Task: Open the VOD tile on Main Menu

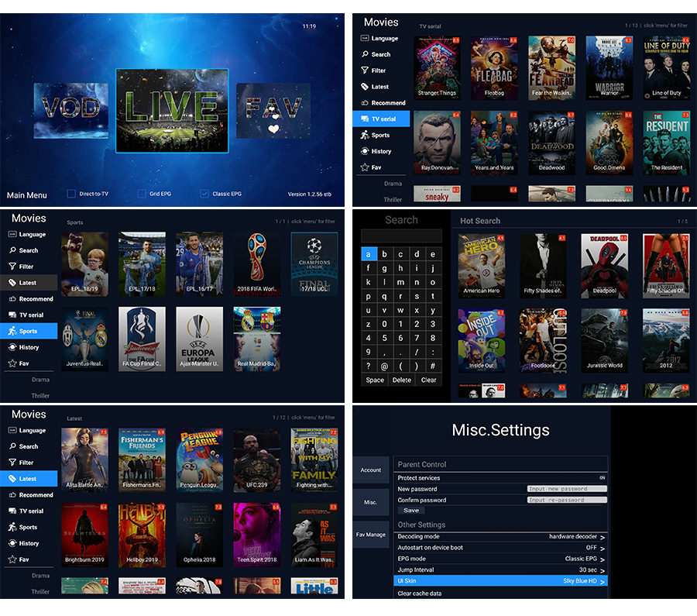Action: click(x=71, y=111)
